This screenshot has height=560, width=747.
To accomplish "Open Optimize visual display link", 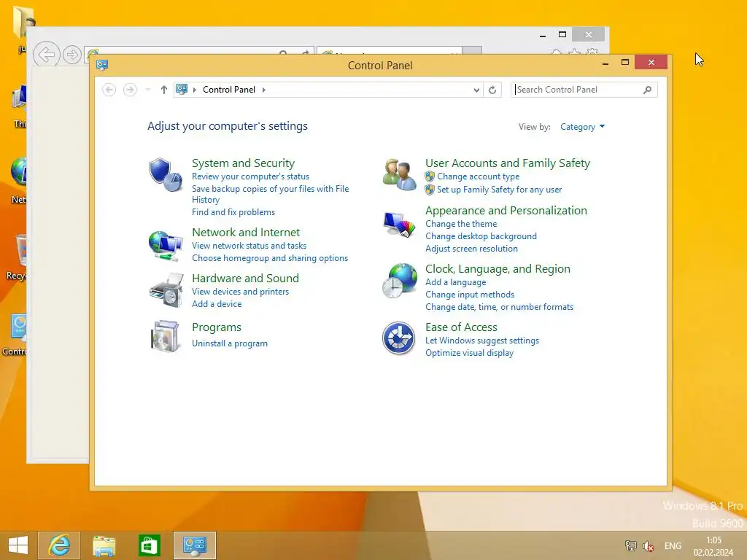I will pyautogui.click(x=469, y=353).
